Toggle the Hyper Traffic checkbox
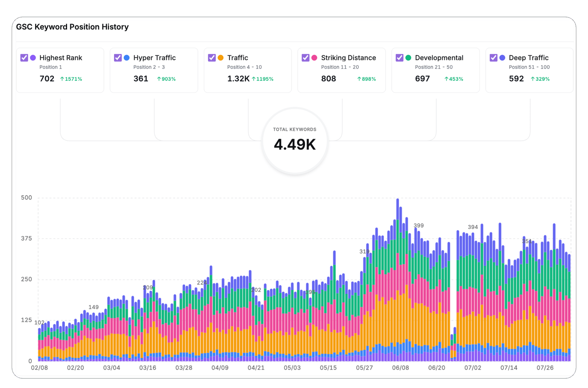 (118, 58)
